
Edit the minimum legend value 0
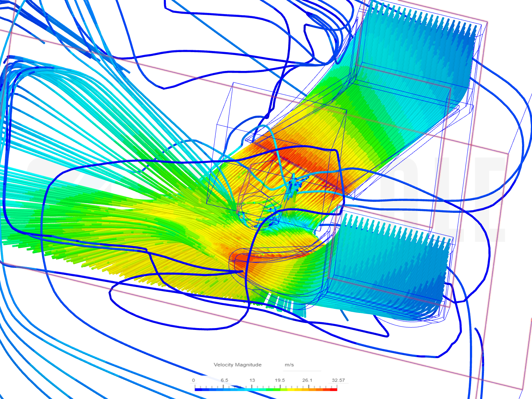193,380
